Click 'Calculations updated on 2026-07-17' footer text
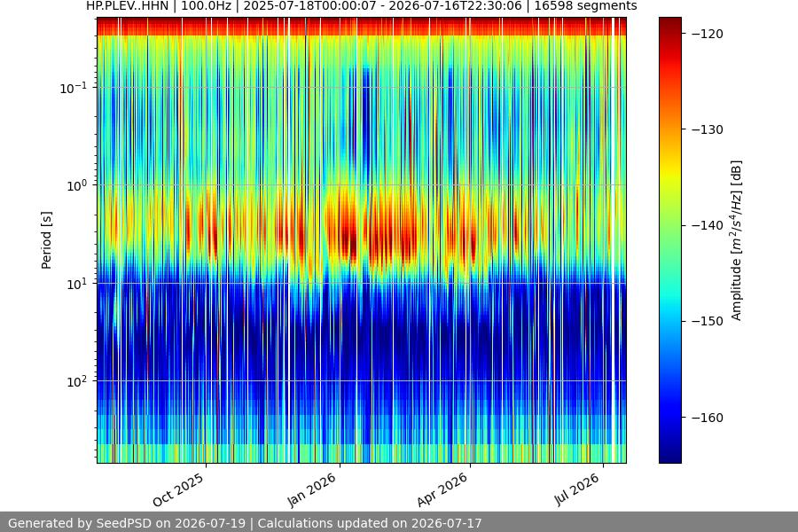 point(370,523)
